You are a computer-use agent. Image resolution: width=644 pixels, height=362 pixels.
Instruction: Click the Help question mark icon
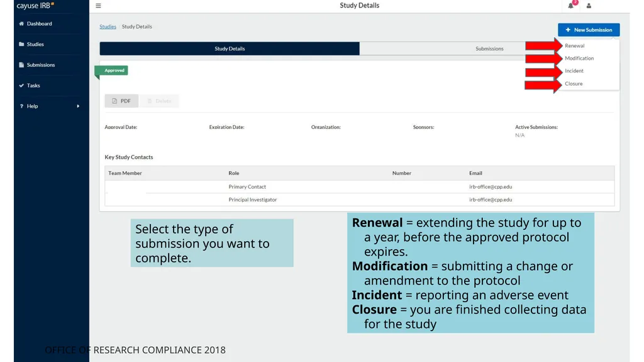point(21,106)
